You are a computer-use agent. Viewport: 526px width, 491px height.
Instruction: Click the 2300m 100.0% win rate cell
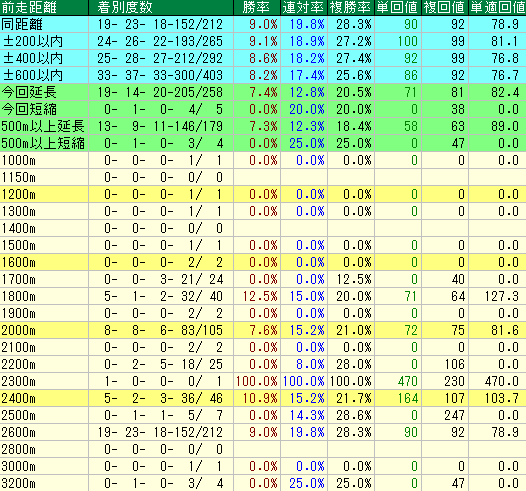(257, 381)
